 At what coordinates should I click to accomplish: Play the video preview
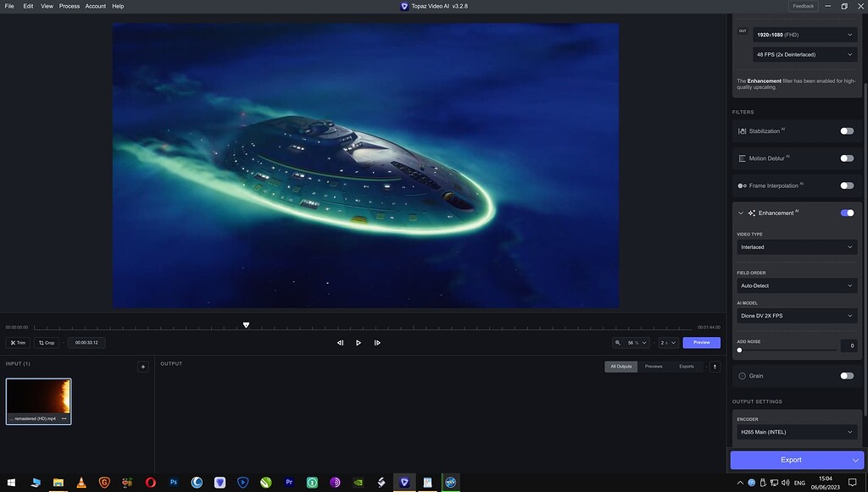[359, 343]
